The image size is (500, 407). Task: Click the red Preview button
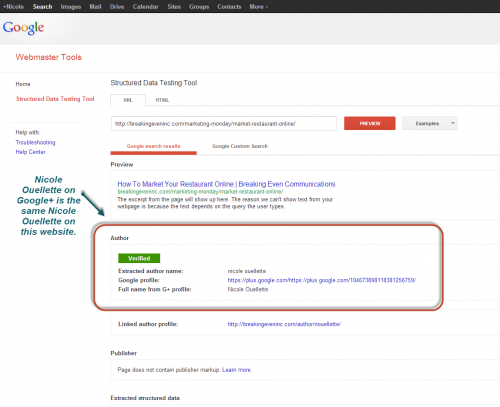click(370, 123)
